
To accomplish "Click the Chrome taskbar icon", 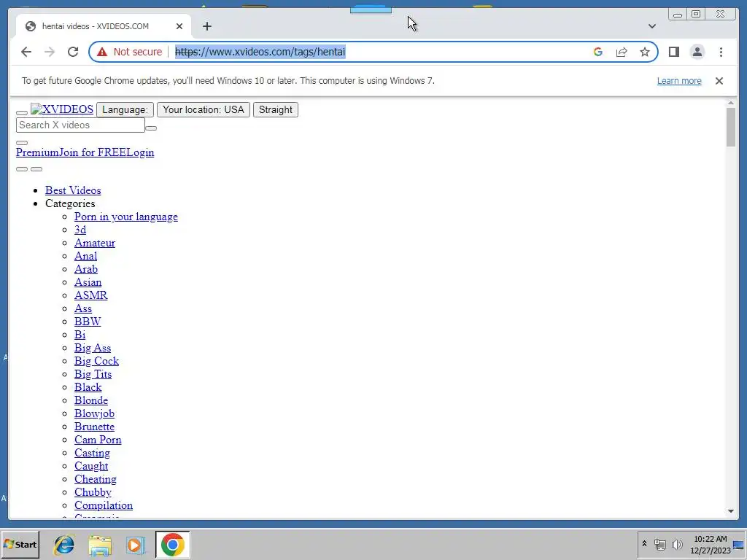I will (172, 544).
